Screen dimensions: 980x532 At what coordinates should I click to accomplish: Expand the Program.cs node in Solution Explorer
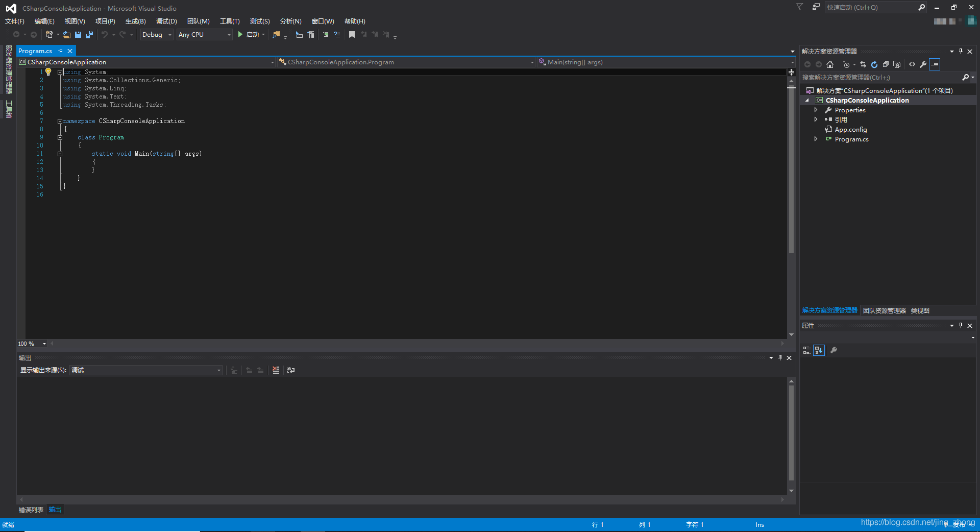coord(816,139)
